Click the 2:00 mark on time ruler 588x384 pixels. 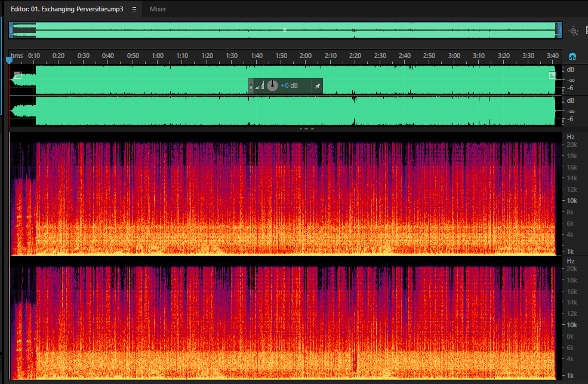(x=306, y=56)
